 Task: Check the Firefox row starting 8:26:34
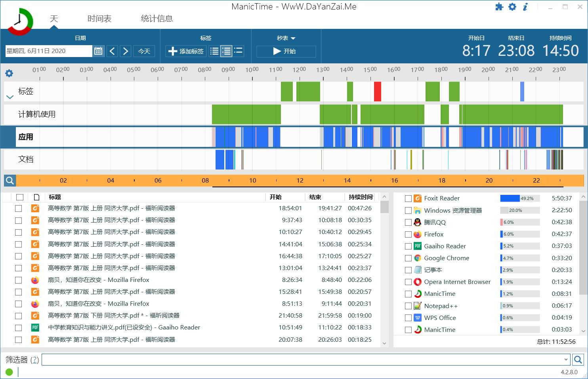tap(18, 280)
